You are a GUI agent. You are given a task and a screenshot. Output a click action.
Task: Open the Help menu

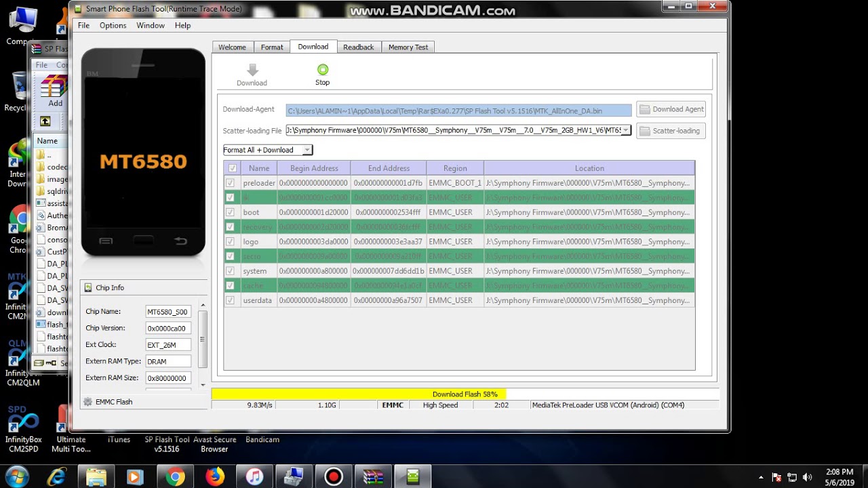(182, 25)
